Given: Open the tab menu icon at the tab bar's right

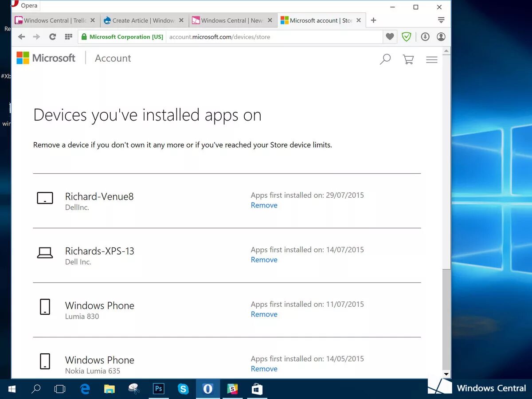Looking at the screenshot, I should [x=441, y=20].
